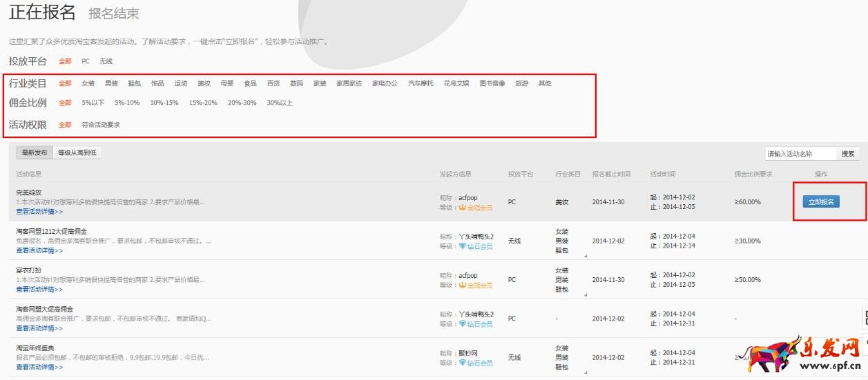868x380 pixels.
Task: Filter delivery platform by PC
Action: pyautogui.click(x=86, y=61)
